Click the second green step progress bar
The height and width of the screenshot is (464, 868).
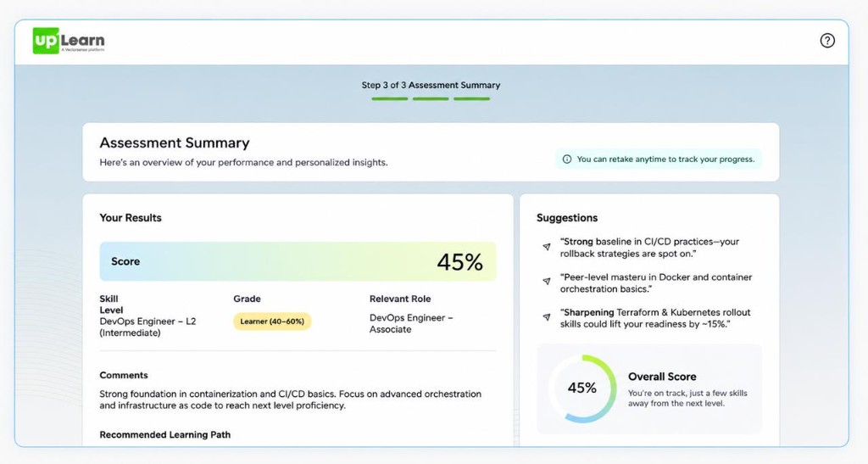tap(431, 99)
